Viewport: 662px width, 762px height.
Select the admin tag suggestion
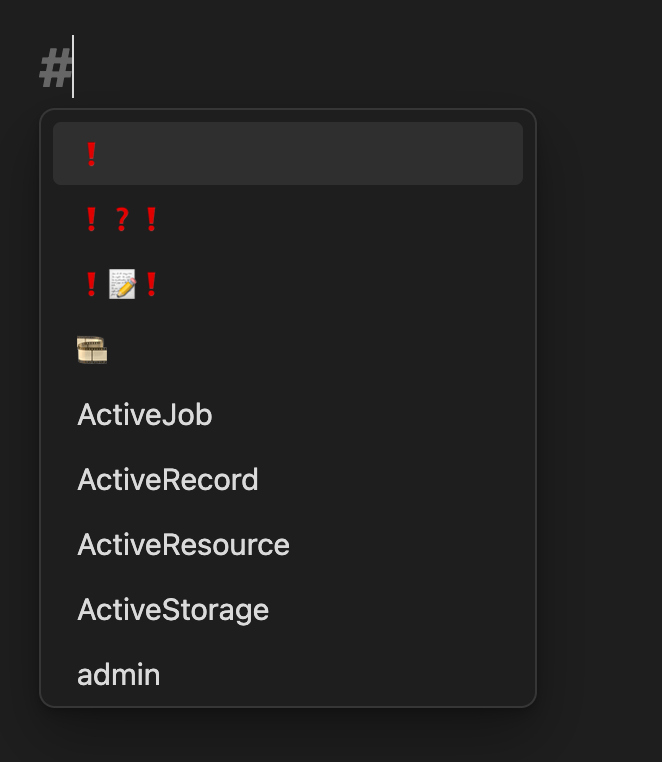(x=118, y=675)
